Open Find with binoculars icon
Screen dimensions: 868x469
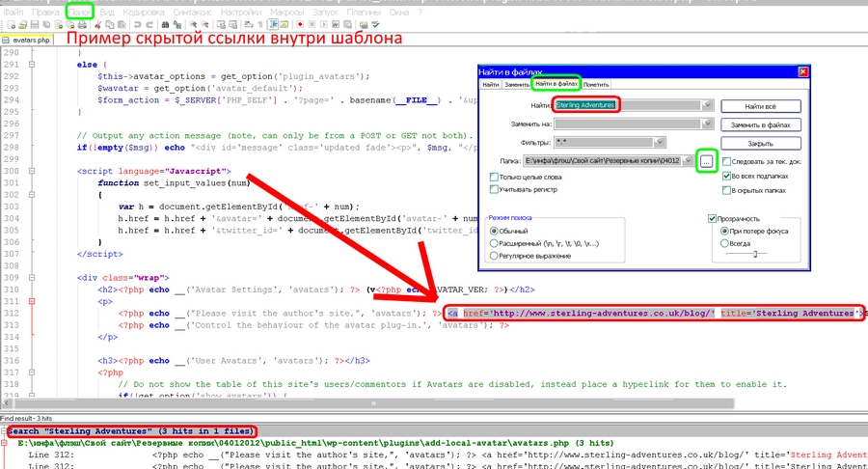point(165,25)
